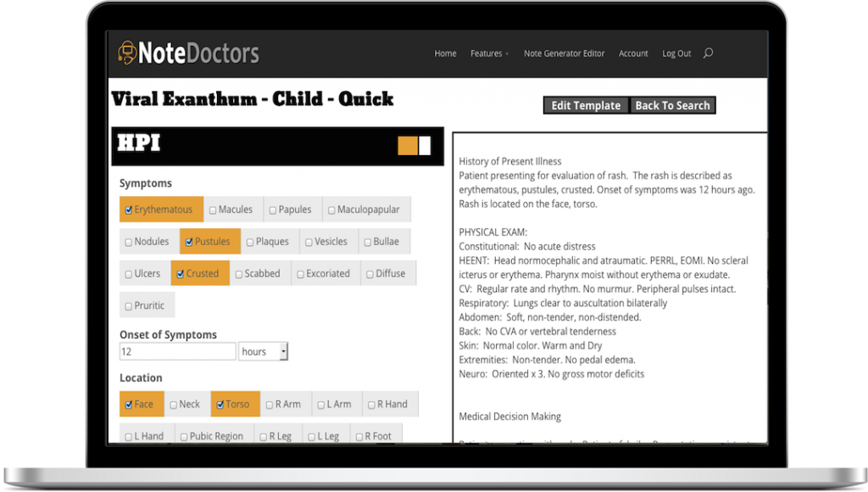Click the search magnifier icon in navbar

pos(708,53)
